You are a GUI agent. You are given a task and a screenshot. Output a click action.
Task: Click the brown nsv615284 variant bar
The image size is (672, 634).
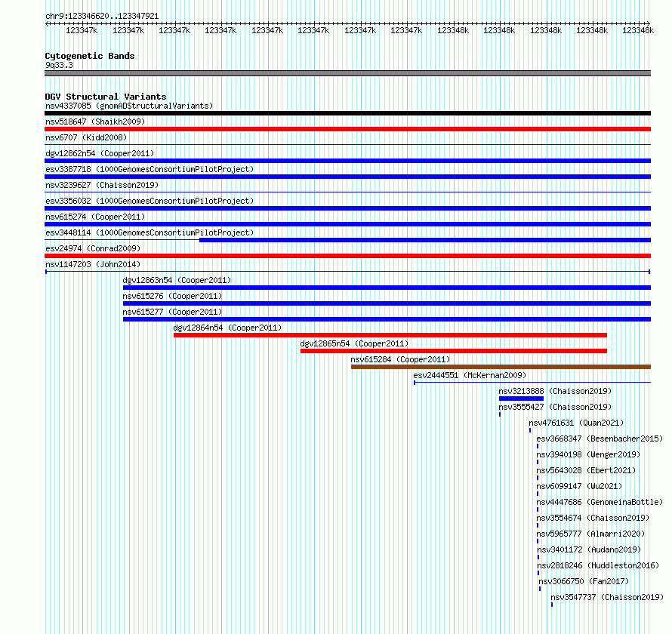click(x=501, y=367)
